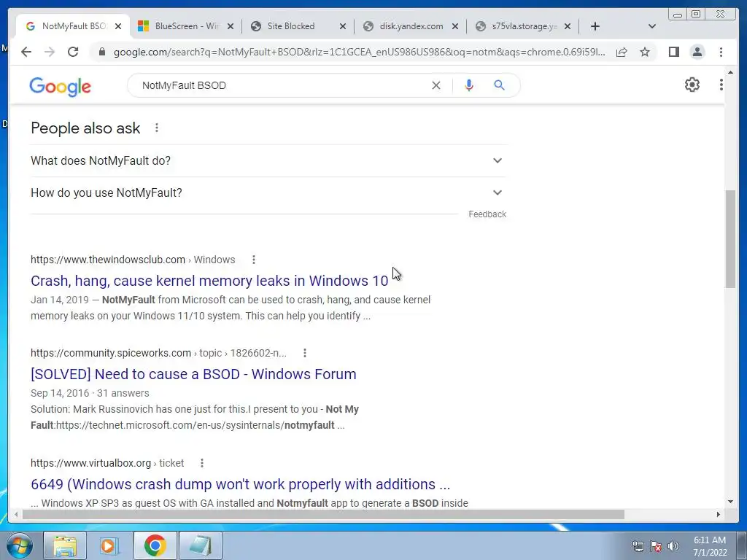The width and height of the screenshot is (747, 560).
Task: Open '6649 (Windows crash dump' result
Action: pos(240,484)
